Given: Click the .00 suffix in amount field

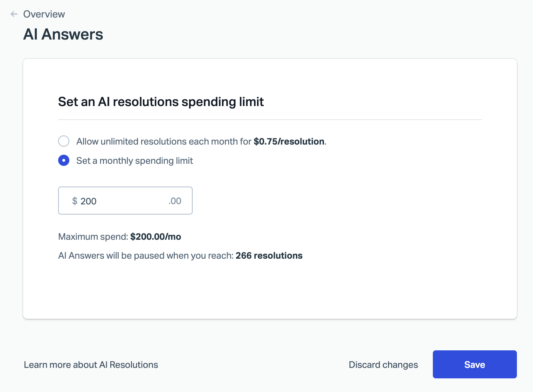Looking at the screenshot, I should (x=175, y=201).
